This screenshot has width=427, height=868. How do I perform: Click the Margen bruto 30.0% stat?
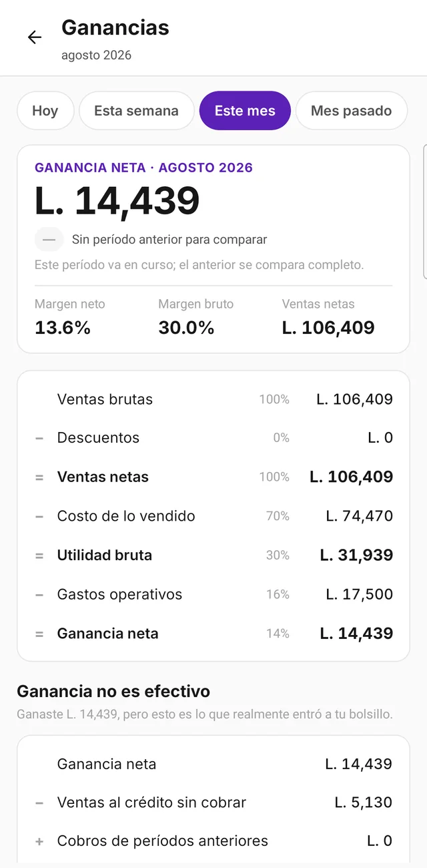click(196, 318)
